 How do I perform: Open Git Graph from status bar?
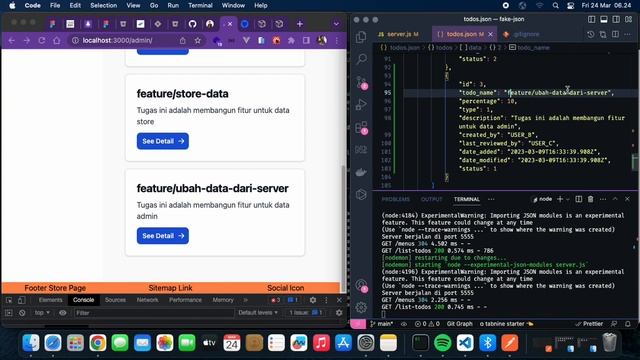coord(460,324)
